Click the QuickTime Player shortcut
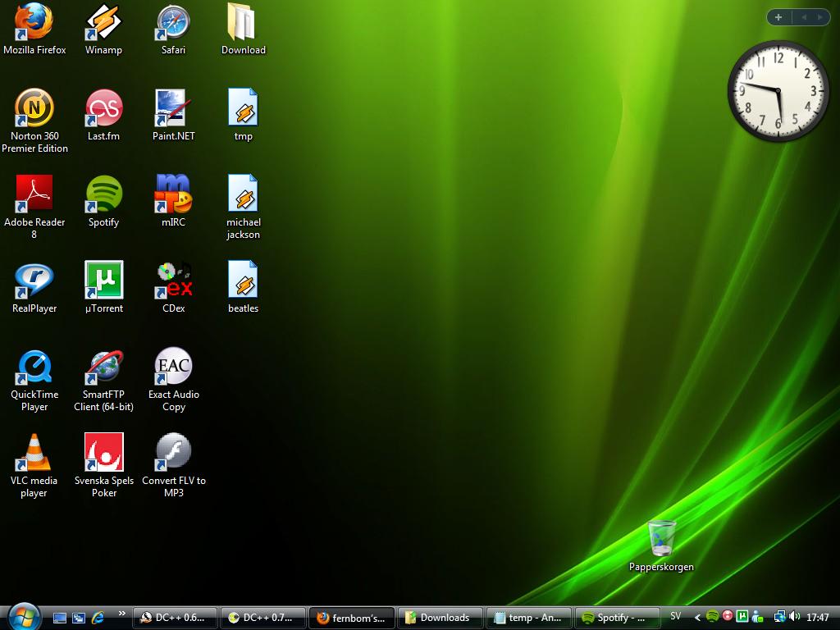This screenshot has width=840, height=630. click(x=34, y=381)
